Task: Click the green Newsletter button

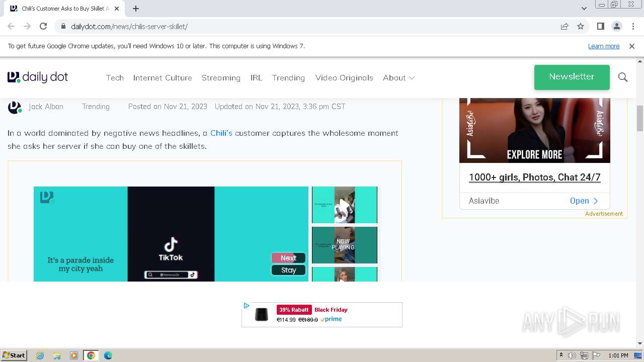Action: [572, 77]
